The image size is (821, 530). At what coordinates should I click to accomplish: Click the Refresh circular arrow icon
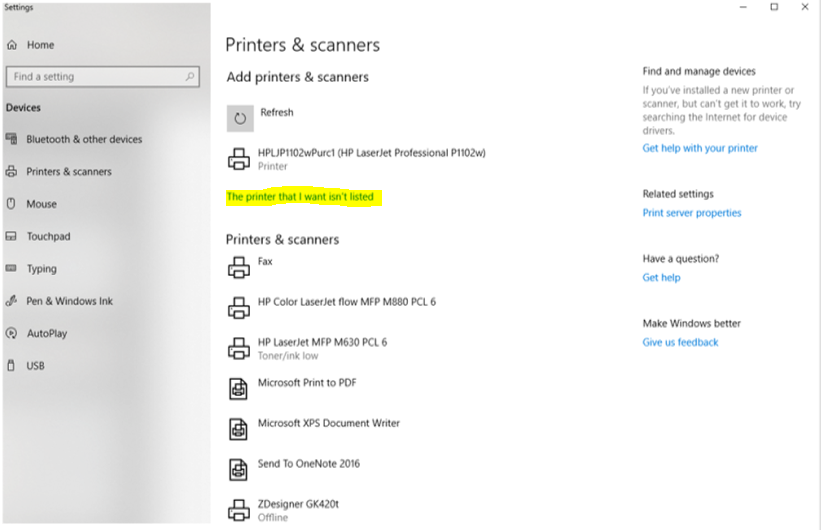click(x=240, y=118)
